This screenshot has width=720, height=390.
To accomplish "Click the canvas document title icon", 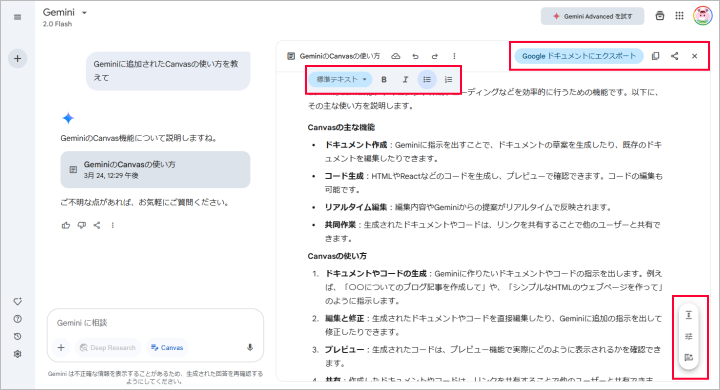I will (291, 56).
